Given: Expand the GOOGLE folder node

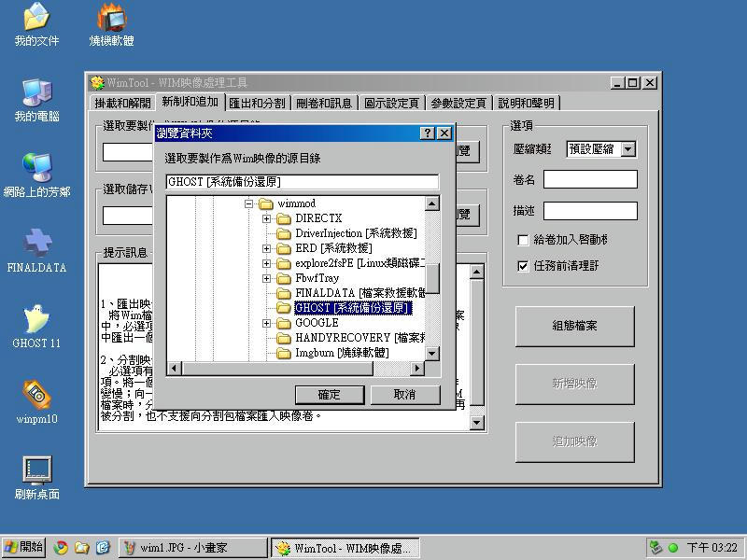Looking at the screenshot, I should point(266,323).
